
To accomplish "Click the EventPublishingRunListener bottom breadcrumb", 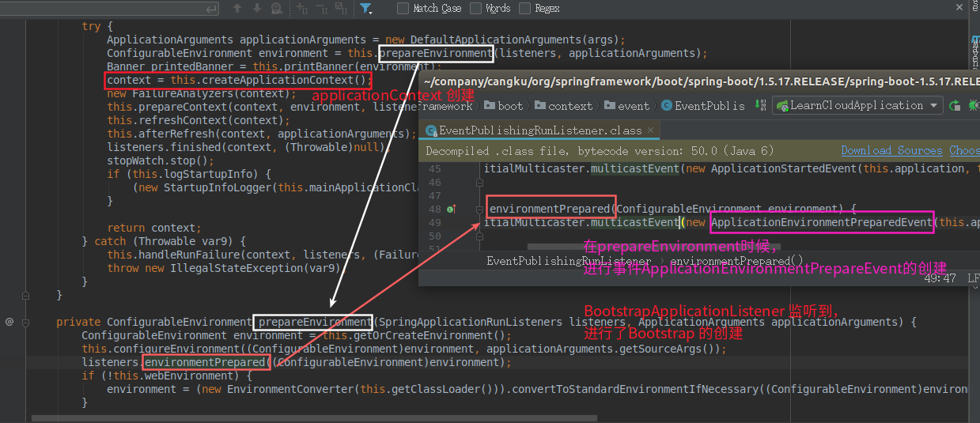I will click(569, 261).
